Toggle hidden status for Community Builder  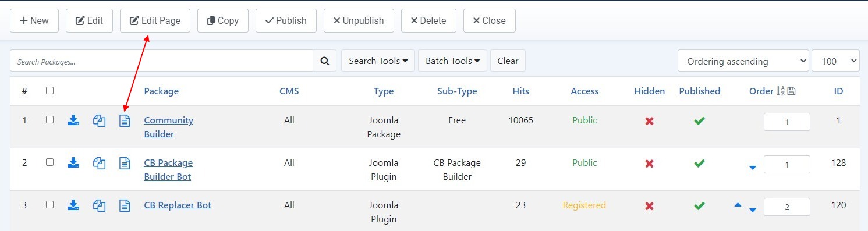tap(650, 121)
